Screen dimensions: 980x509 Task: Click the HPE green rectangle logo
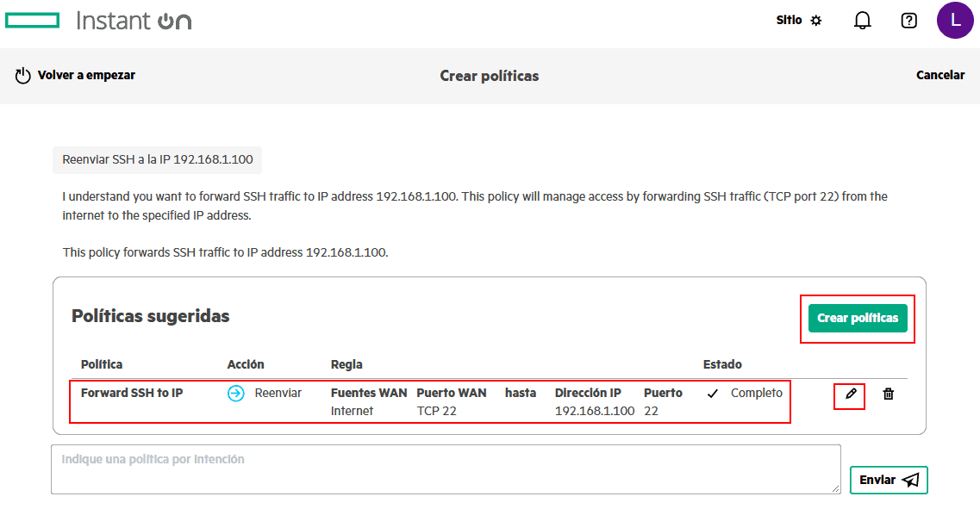(x=32, y=21)
